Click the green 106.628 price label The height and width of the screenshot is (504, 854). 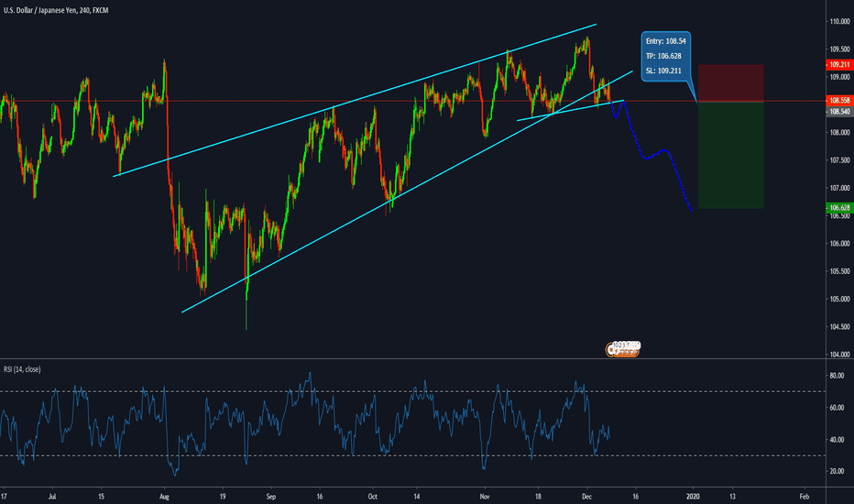click(839, 208)
